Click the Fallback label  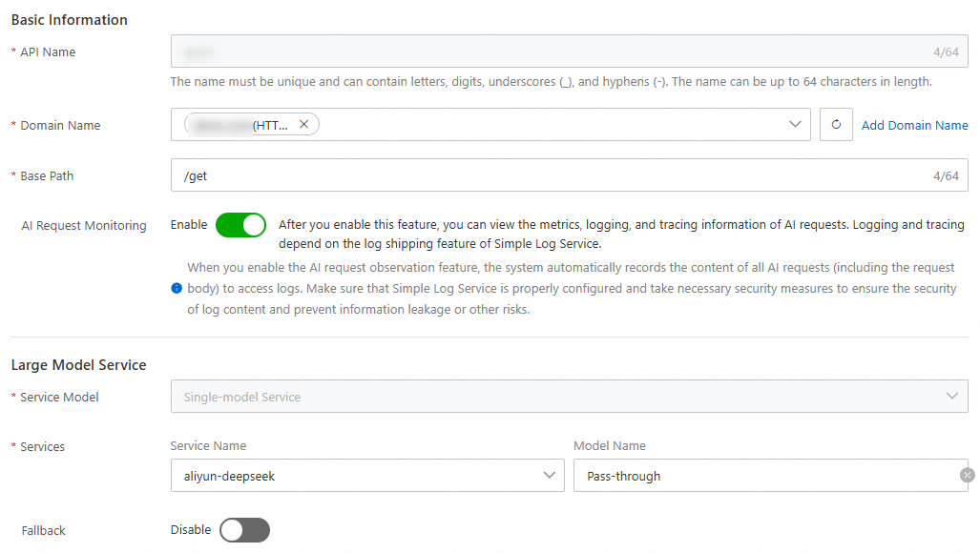coord(43,530)
